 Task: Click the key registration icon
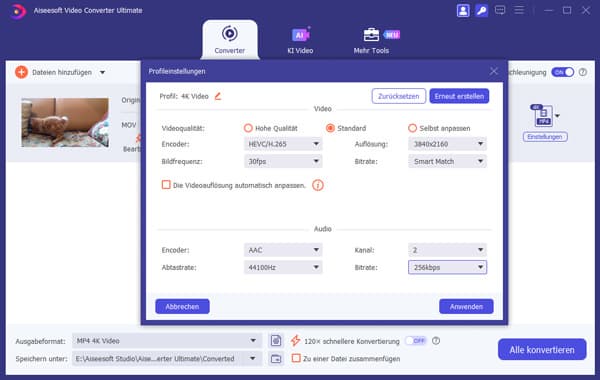point(481,10)
